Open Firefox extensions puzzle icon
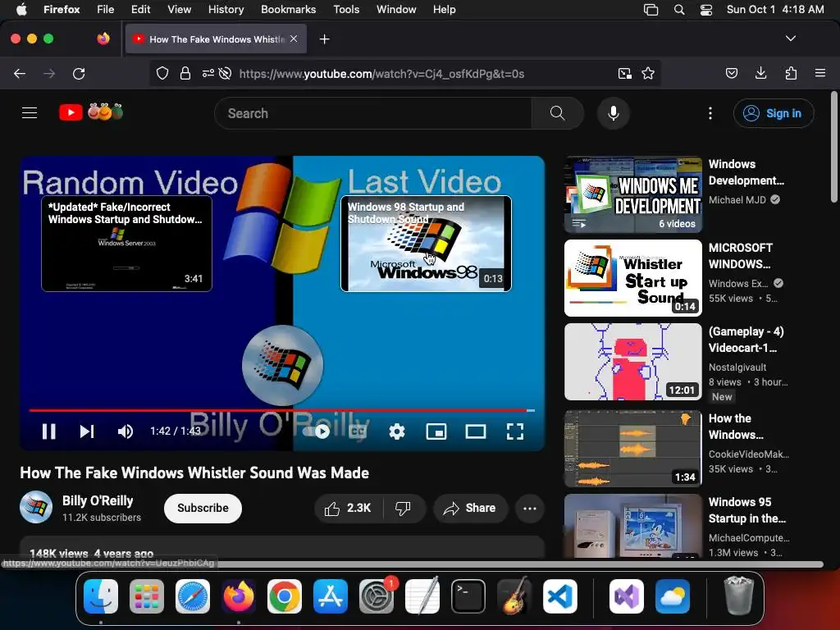The width and height of the screenshot is (840, 630). tap(791, 73)
